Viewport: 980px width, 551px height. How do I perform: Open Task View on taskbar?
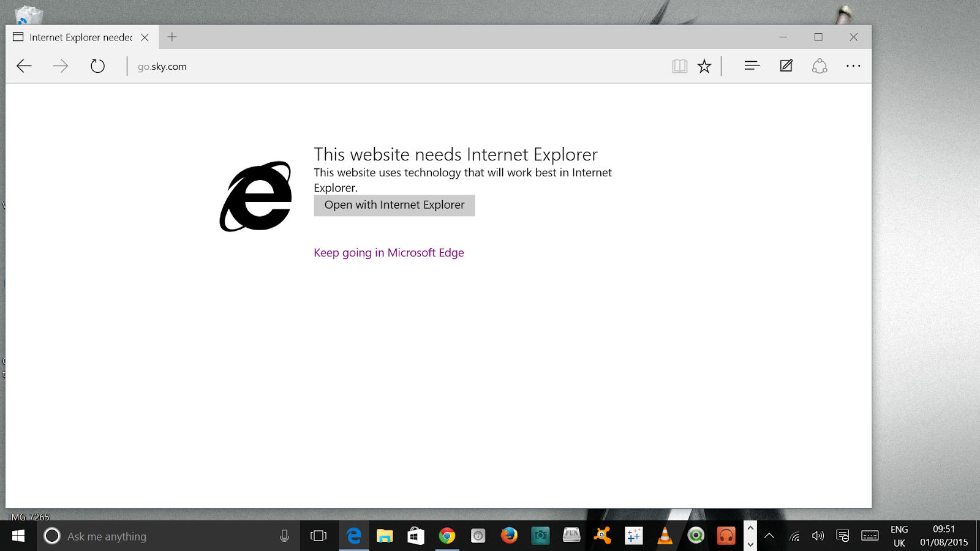(318, 536)
